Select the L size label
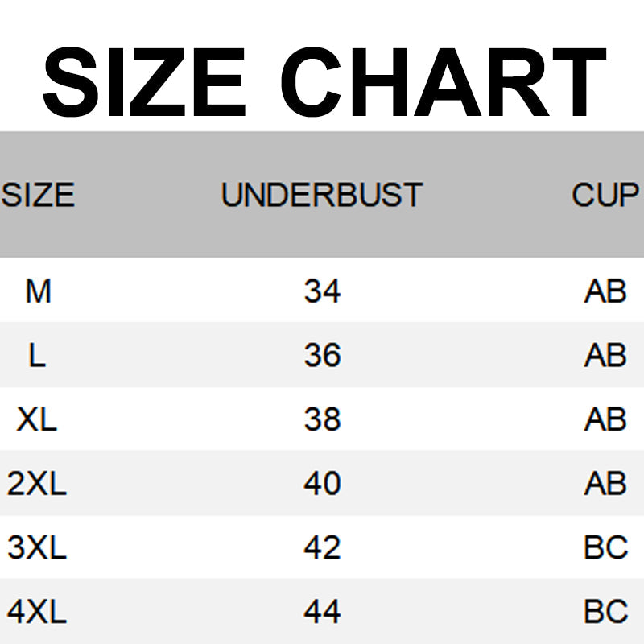 tap(37, 355)
